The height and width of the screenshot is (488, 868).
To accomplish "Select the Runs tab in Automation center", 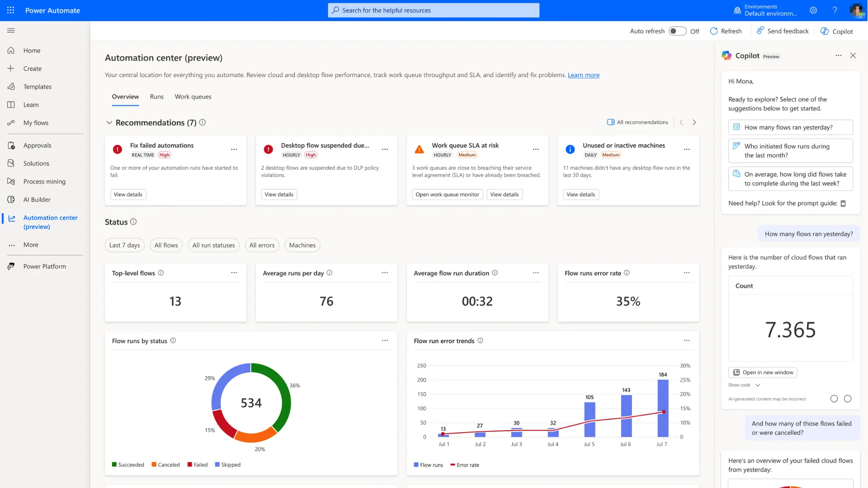I will point(157,97).
